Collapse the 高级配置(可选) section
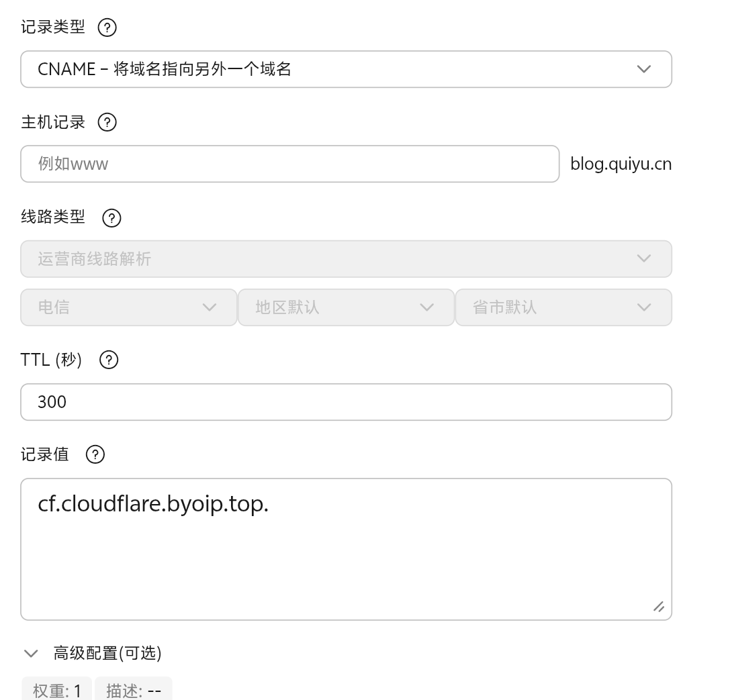 coord(107,652)
